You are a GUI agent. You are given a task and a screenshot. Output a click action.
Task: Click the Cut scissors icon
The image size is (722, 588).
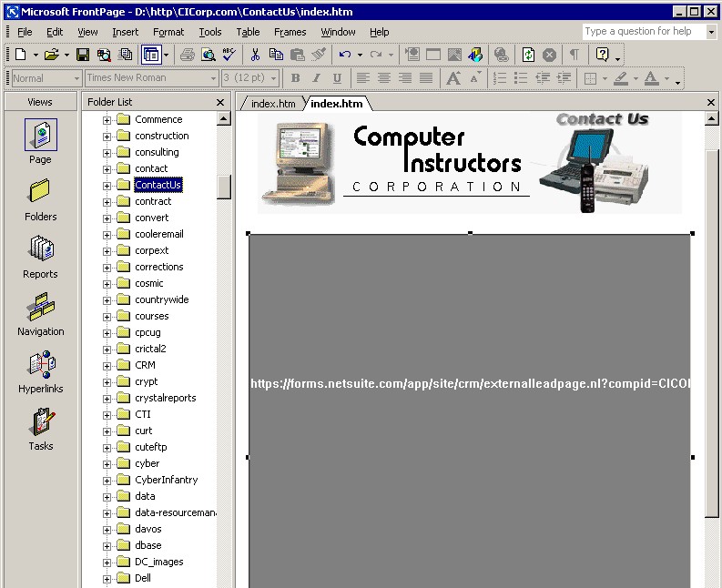tap(255, 55)
